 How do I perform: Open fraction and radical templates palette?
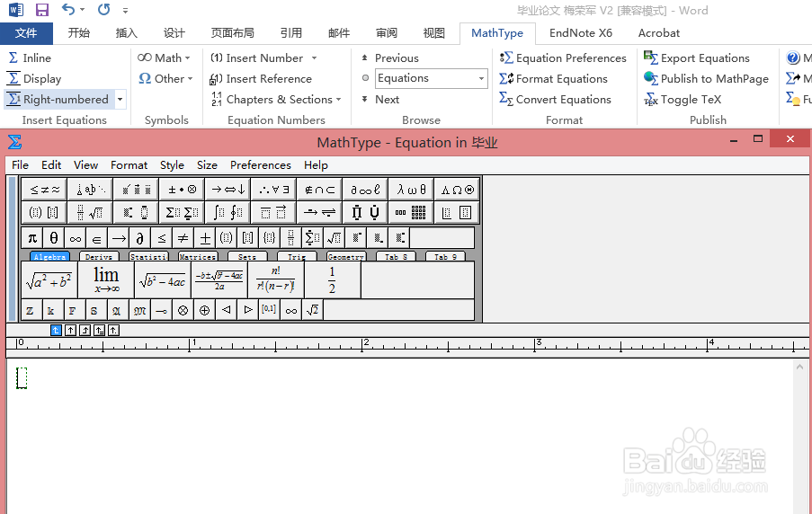(90, 212)
